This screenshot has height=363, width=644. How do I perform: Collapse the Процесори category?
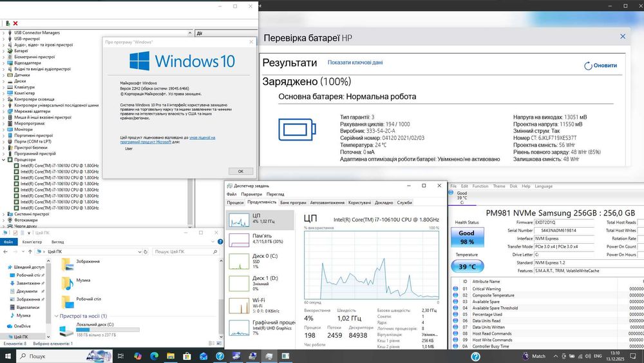[x=4, y=159]
